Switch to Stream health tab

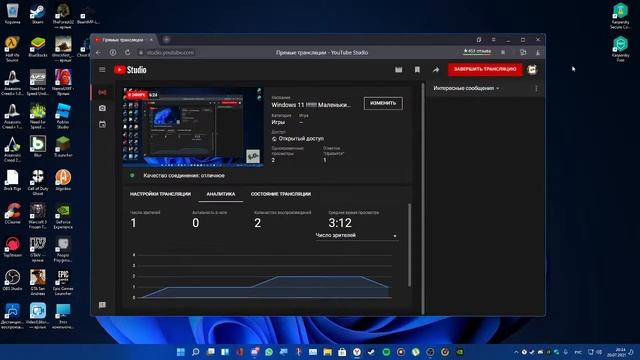pyautogui.click(x=281, y=194)
